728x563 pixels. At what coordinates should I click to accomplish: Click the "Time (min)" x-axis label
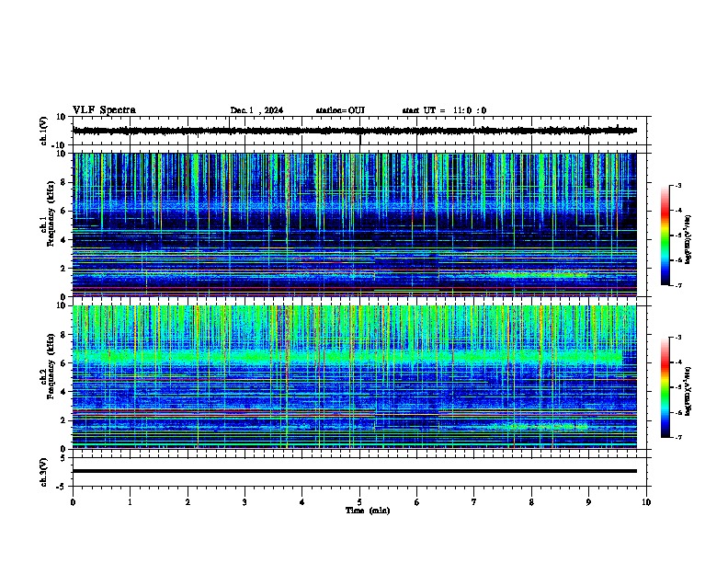(368, 511)
